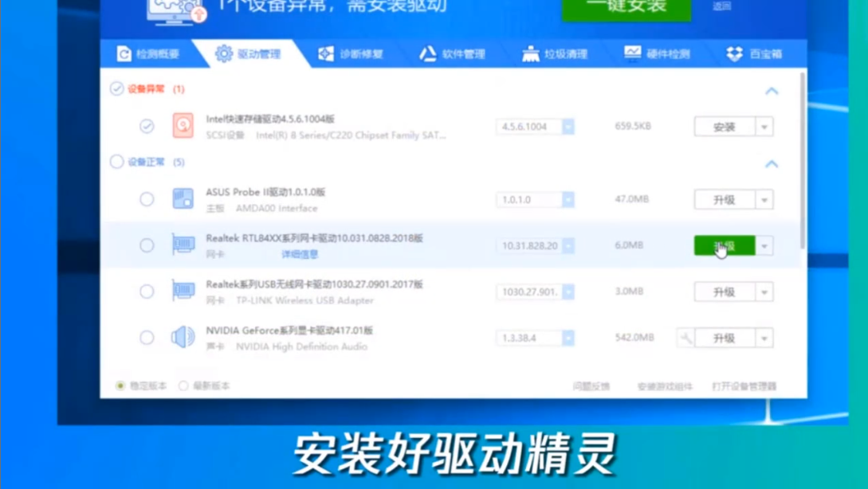Click the NVIDIA audio speaker icon

183,336
